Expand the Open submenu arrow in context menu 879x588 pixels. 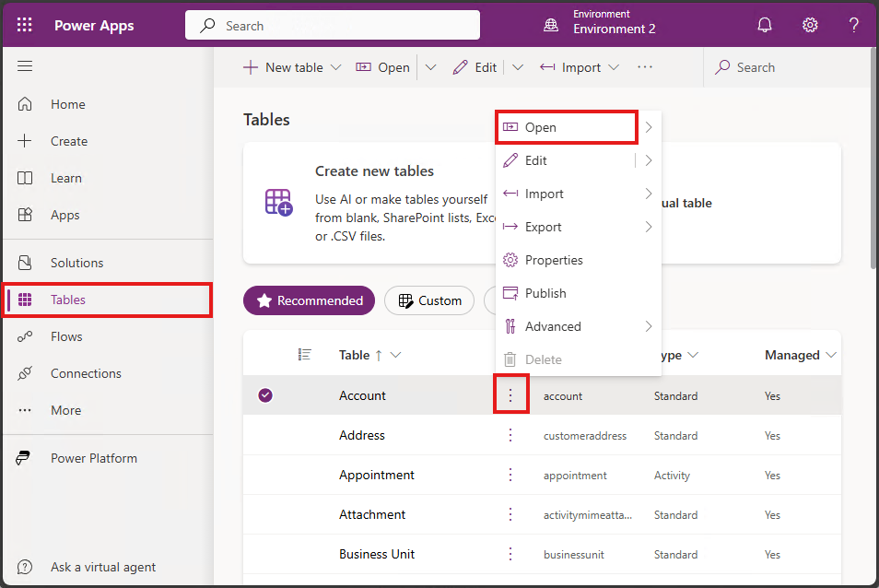tap(649, 127)
